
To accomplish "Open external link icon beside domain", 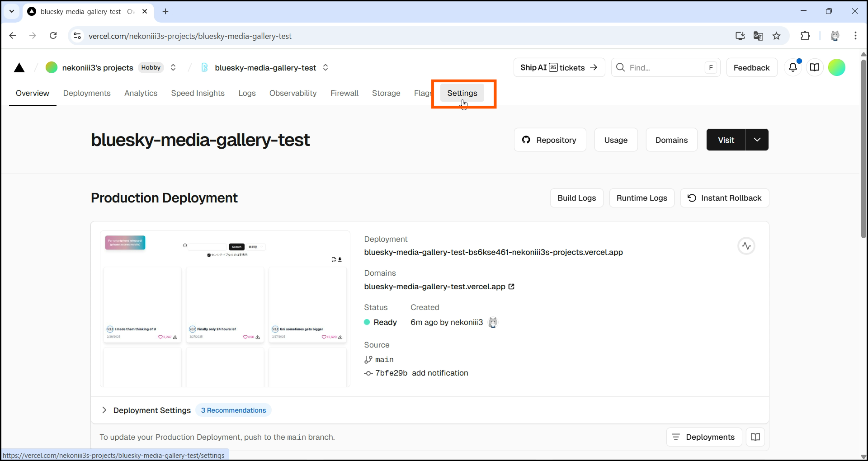I will 511,287.
